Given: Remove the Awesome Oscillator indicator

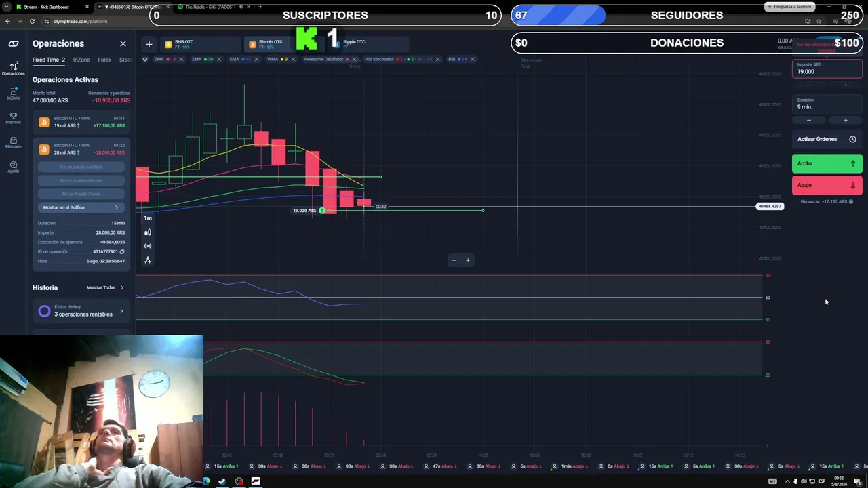Looking at the screenshot, I should click(354, 59).
